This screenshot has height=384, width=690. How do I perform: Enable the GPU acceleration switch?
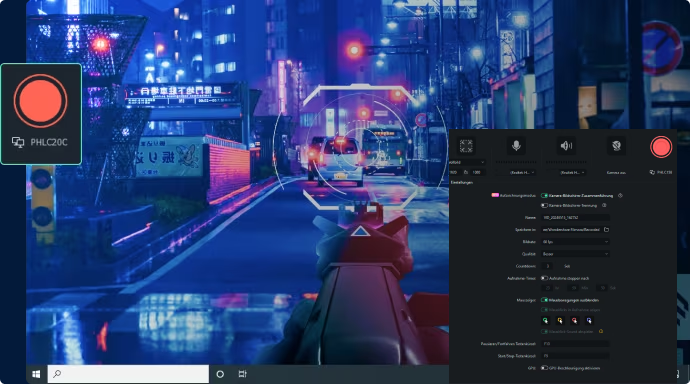click(x=544, y=368)
